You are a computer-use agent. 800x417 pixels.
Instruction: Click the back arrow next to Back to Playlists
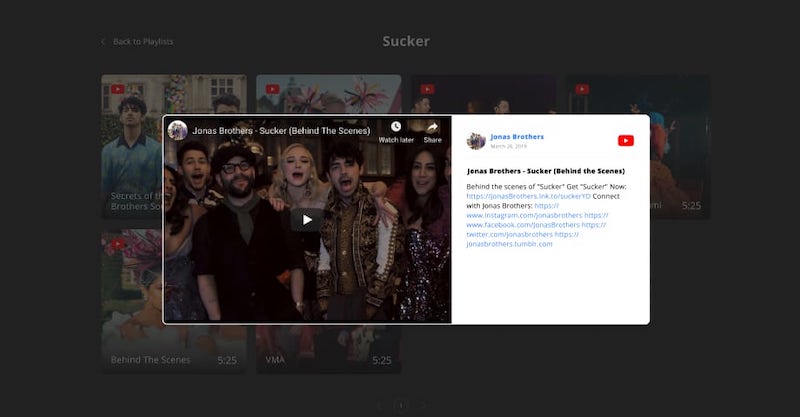point(103,42)
